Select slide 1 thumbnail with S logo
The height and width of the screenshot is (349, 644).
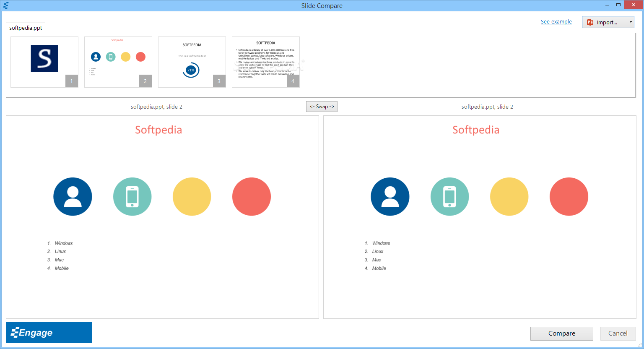(x=44, y=62)
